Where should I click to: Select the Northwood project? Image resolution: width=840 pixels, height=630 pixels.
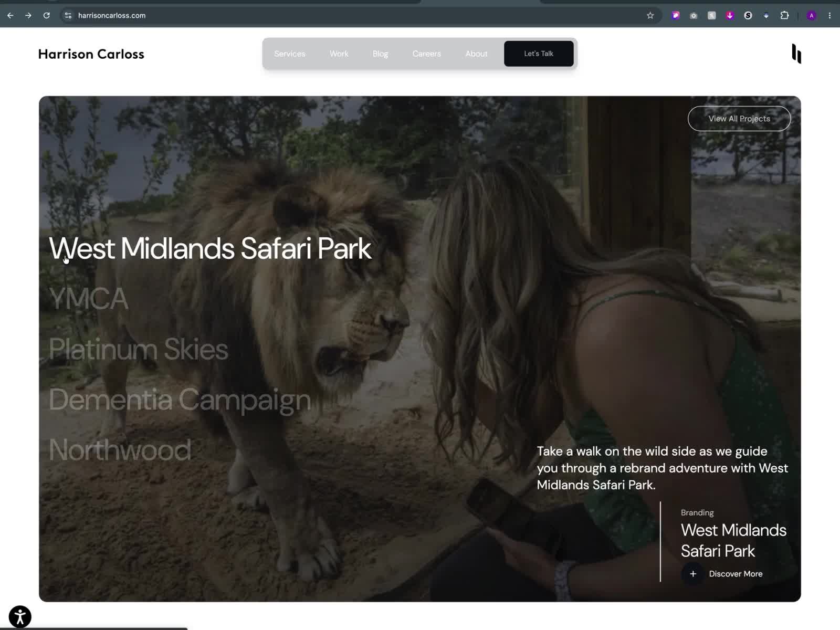click(x=120, y=450)
